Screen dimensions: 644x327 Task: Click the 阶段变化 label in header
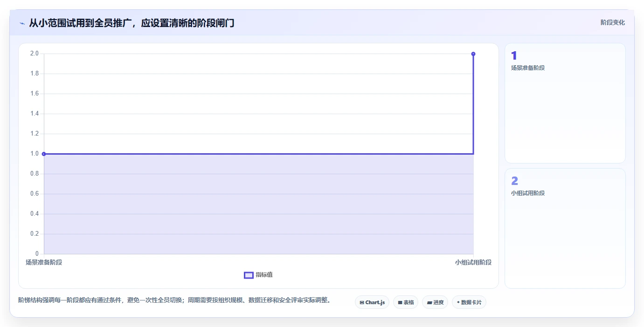pos(612,22)
